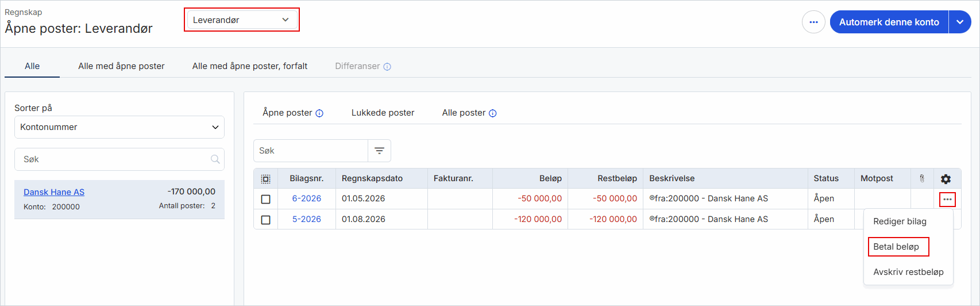Click Konto: 200000 text
This screenshot has height=306, width=980.
[x=52, y=206]
